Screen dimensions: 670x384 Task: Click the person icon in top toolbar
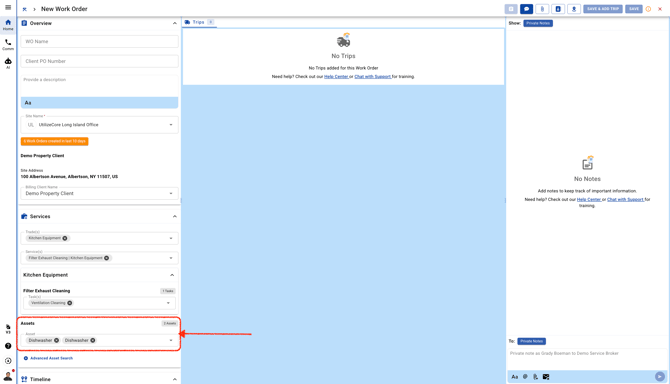coord(574,9)
